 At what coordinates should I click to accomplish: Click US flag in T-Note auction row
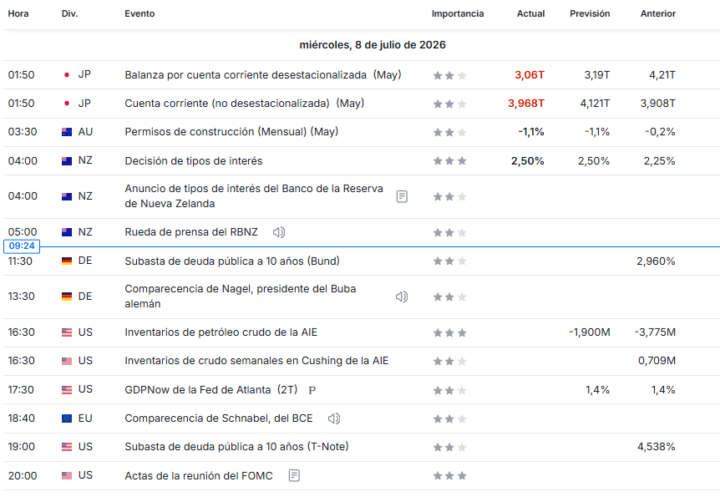point(67,447)
